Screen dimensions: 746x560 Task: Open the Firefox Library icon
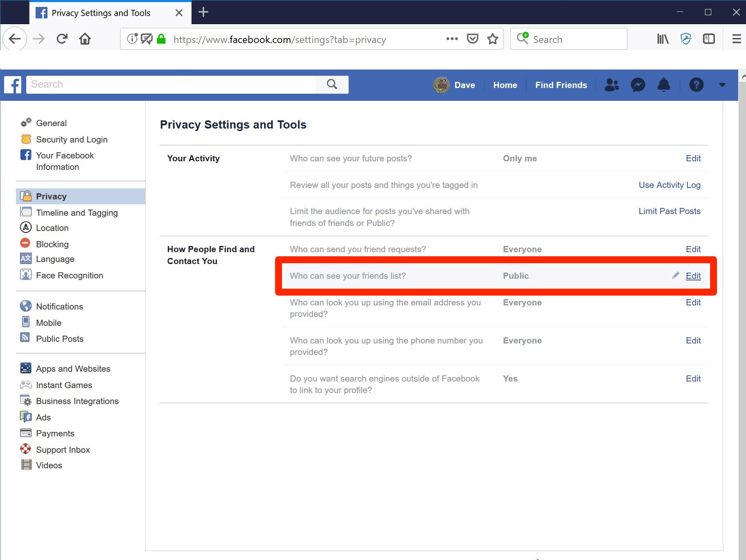point(663,39)
